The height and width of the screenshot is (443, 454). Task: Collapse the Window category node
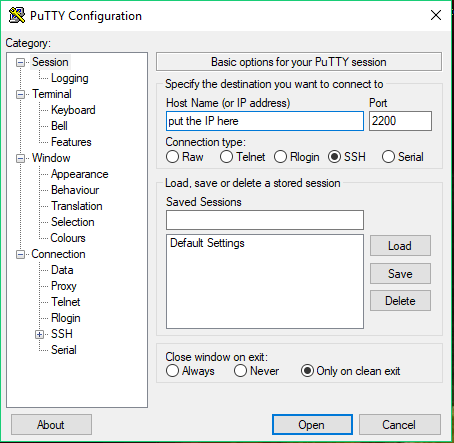click(x=20, y=158)
